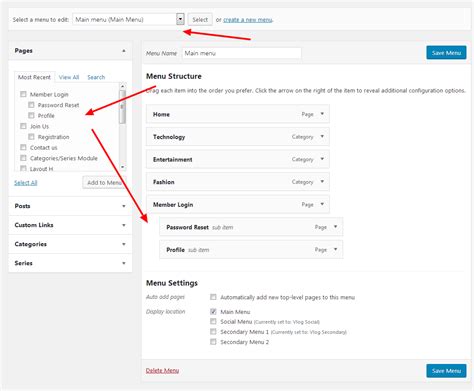474x391 pixels.
Task: Check the Categories/Series Module checkbox
Action: pos(23,158)
